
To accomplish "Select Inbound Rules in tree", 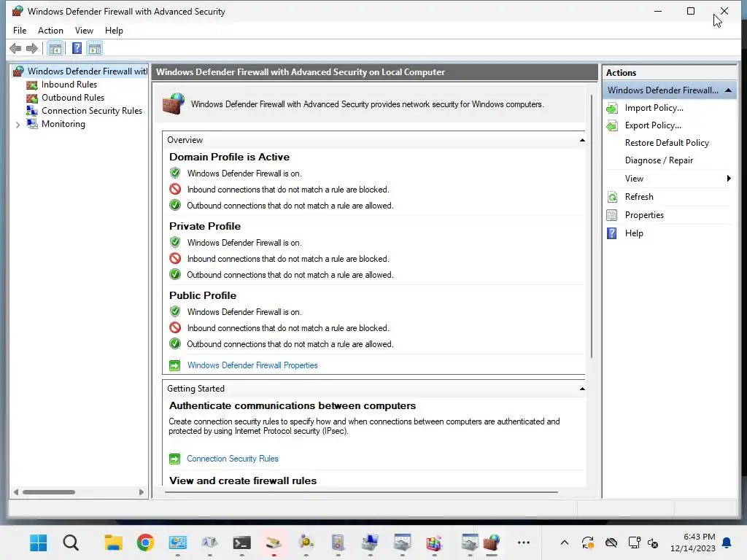I will coord(69,85).
